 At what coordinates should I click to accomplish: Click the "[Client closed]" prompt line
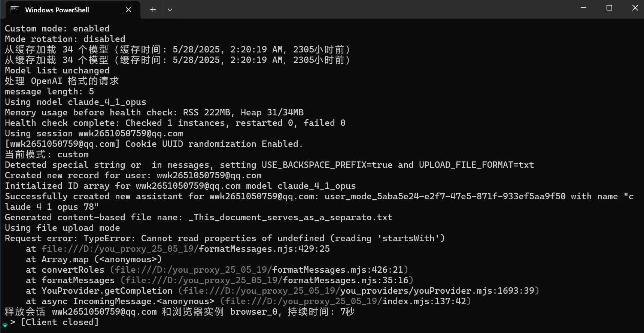60,323
